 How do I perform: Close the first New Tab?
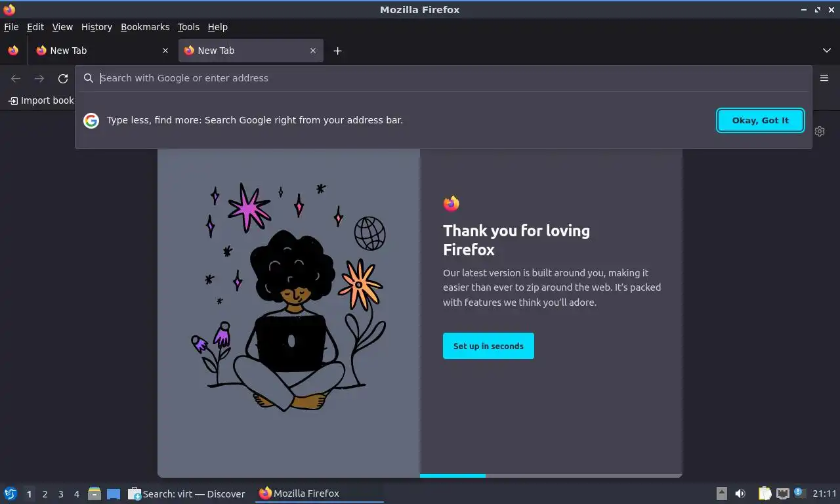coord(165,51)
